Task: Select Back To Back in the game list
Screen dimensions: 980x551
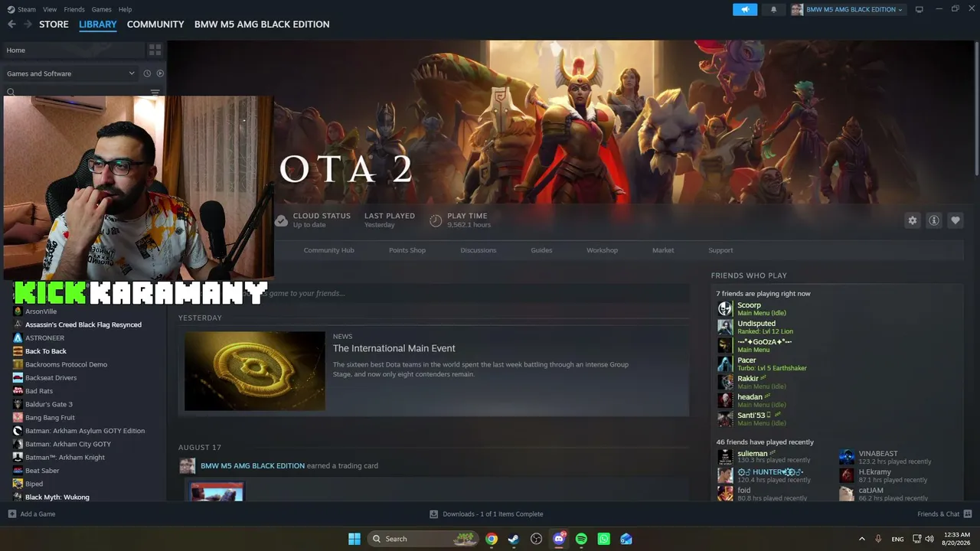Action: point(46,351)
